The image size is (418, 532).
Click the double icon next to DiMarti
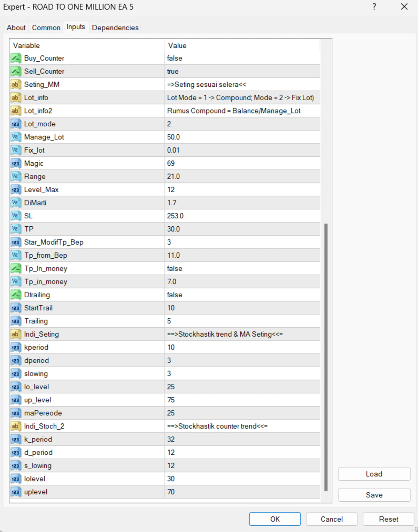16,203
